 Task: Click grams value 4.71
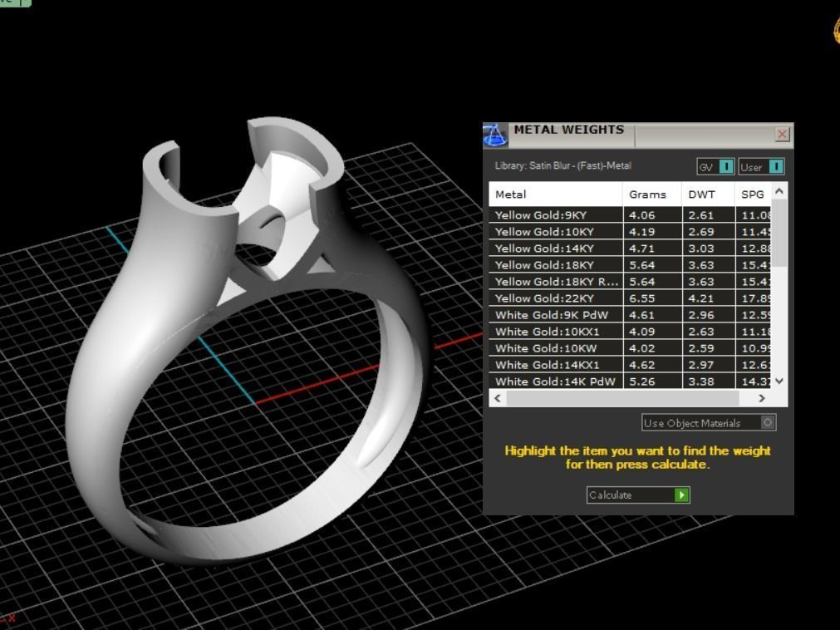click(x=641, y=248)
